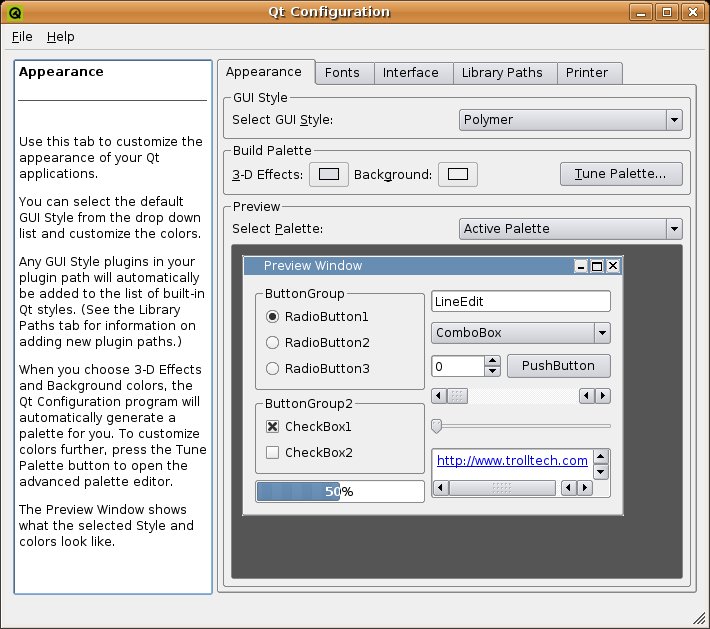Expand the Select Palette dropdown

571,229
